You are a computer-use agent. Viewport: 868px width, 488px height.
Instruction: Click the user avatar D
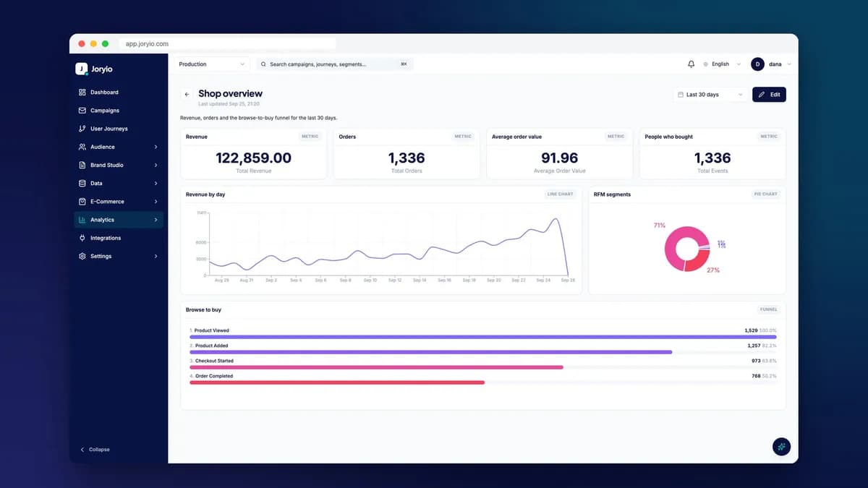(x=757, y=64)
